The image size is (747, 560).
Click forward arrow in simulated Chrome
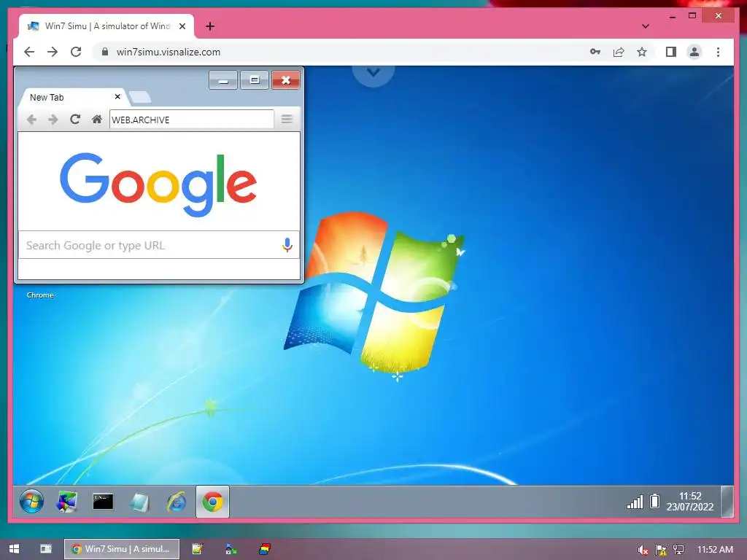(53, 119)
